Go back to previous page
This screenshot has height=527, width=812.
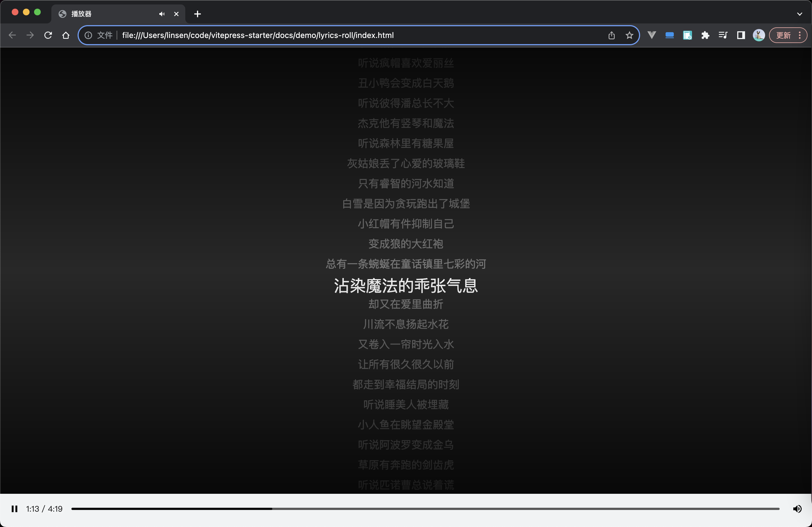tap(12, 35)
